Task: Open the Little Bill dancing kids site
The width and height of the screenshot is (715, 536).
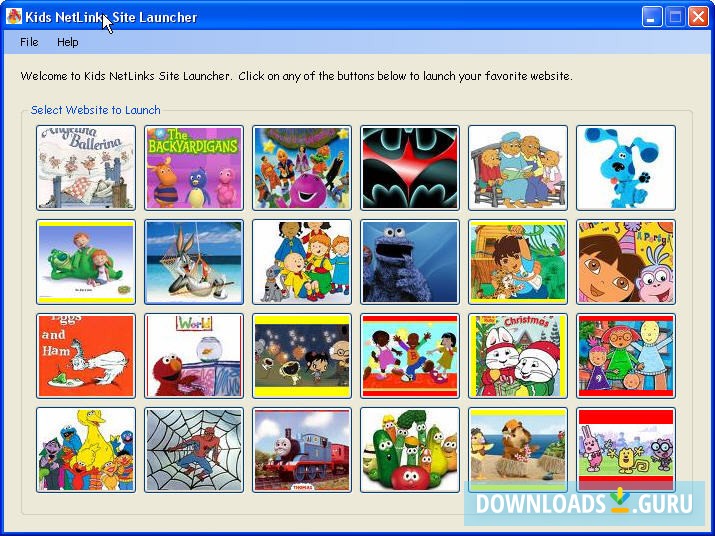Action: [x=410, y=356]
